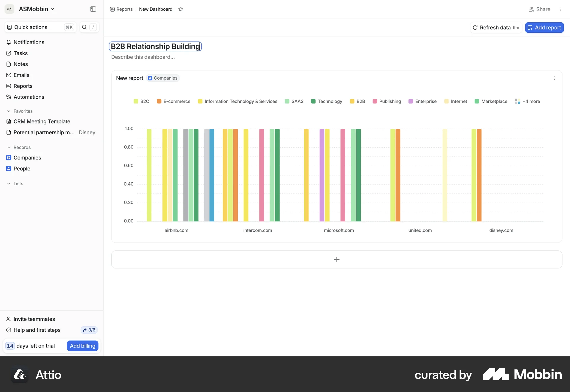Click the Technology legend color swatch
Screen dimensions: 570x392
pos(313,101)
